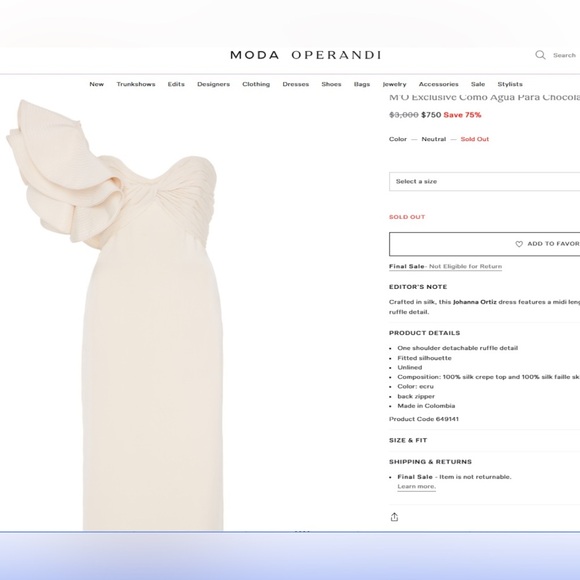This screenshot has height=580, width=580.
Task: Click One shoulder detachable ruffle detail text
Action: click(x=458, y=348)
